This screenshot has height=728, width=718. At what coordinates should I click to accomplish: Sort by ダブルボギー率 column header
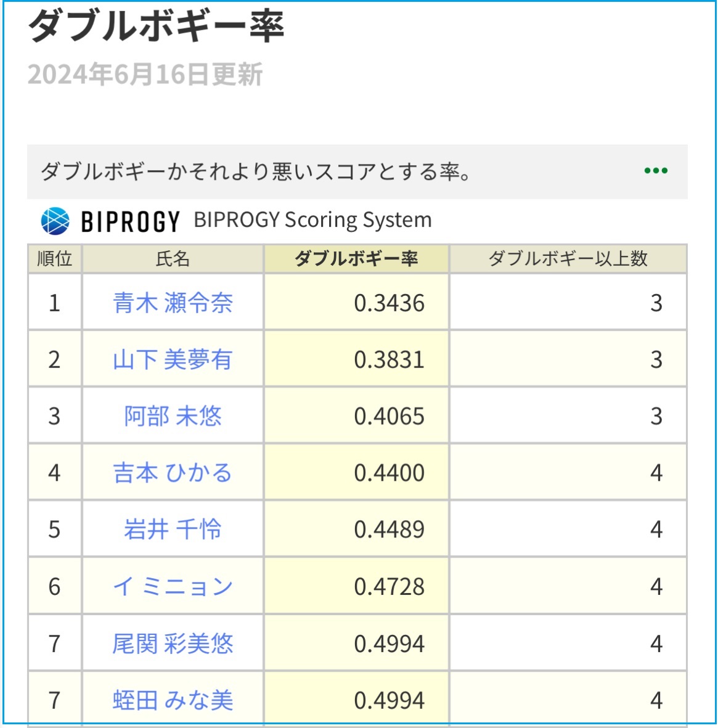tap(356, 259)
